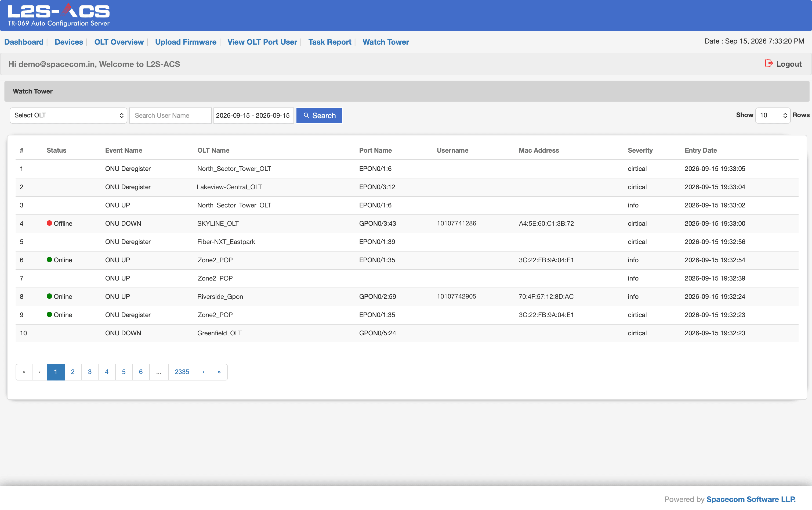Click the first page double arrow

pos(24,372)
